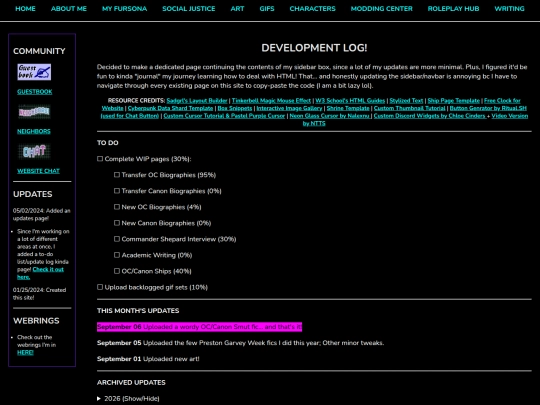Tick the Complete WIP pages checkbox
The width and height of the screenshot is (540, 405).
pyautogui.click(x=100, y=159)
